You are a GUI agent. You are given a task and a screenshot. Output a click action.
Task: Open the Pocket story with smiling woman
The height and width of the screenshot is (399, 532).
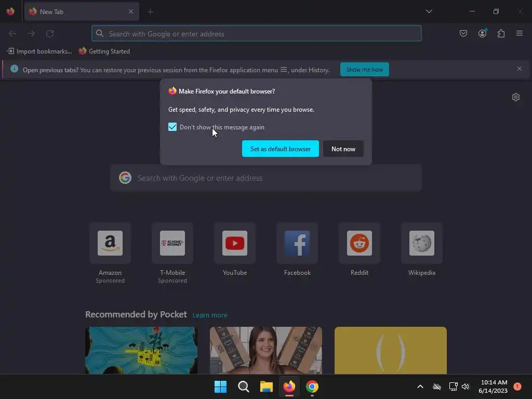266,351
